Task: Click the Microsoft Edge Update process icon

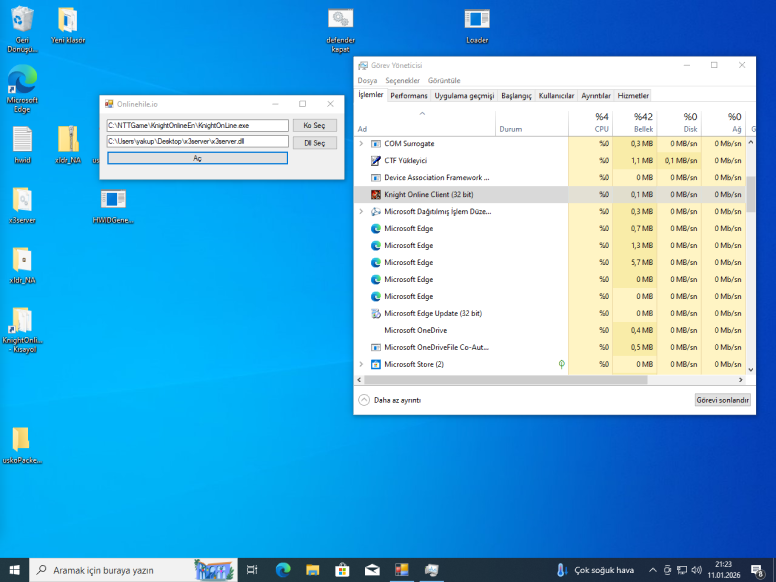Action: tap(376, 313)
